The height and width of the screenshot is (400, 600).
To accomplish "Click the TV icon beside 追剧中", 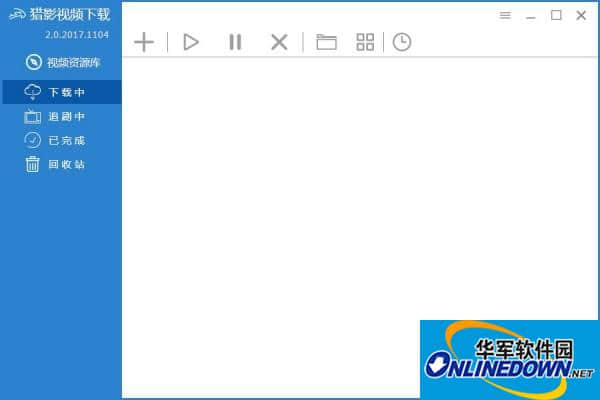I will coord(33,116).
